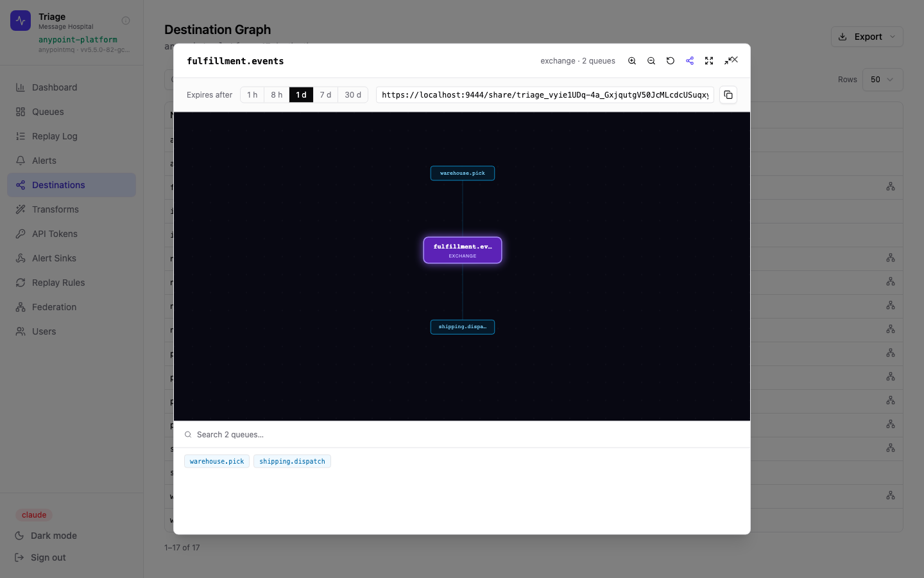Reset the graph view
The height and width of the screenshot is (578, 924).
[671, 61]
